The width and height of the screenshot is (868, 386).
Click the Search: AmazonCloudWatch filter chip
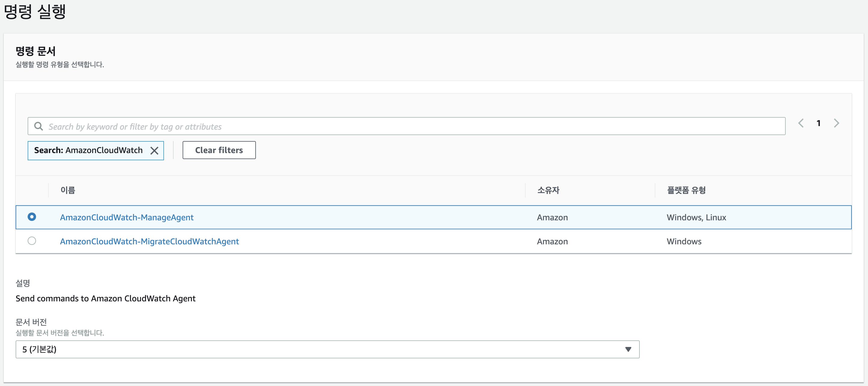tap(89, 150)
